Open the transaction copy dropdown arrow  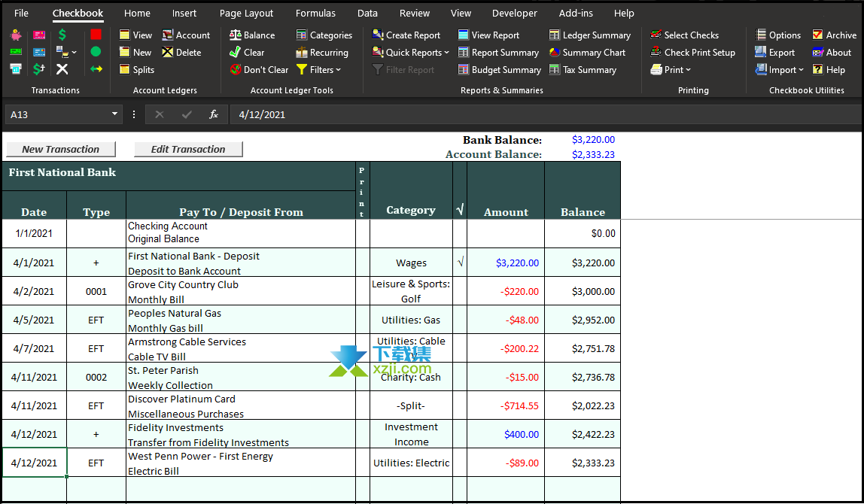pyautogui.click(x=75, y=53)
